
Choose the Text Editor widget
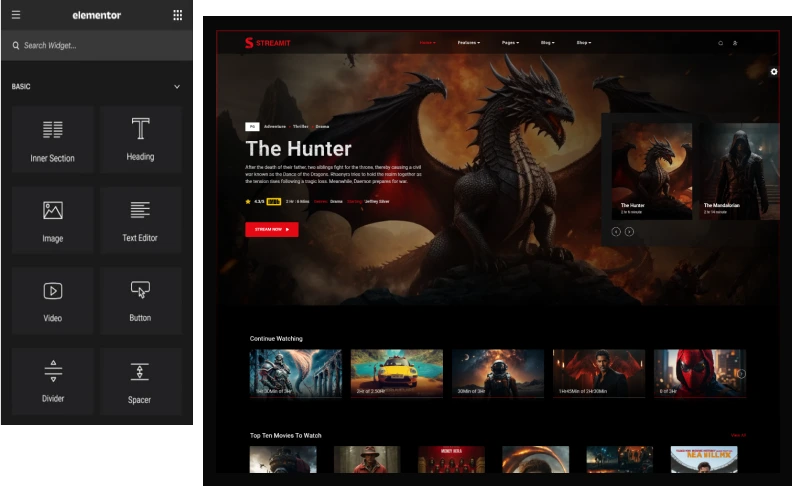(x=140, y=220)
